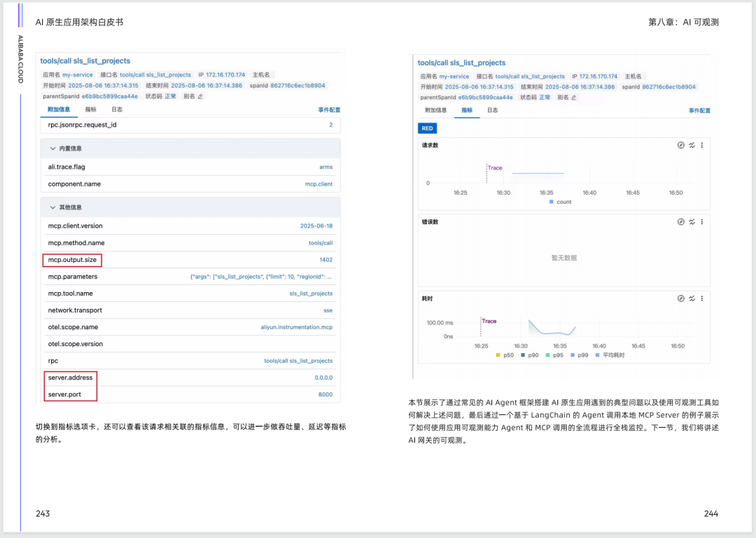Toggle the p95 legend swatch in 耗时 chart
Screen dimensions: 756x538
coord(547,355)
